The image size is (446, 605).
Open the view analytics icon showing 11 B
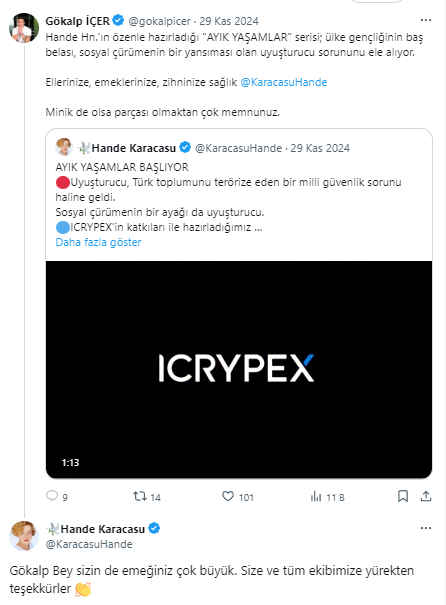coord(316,496)
